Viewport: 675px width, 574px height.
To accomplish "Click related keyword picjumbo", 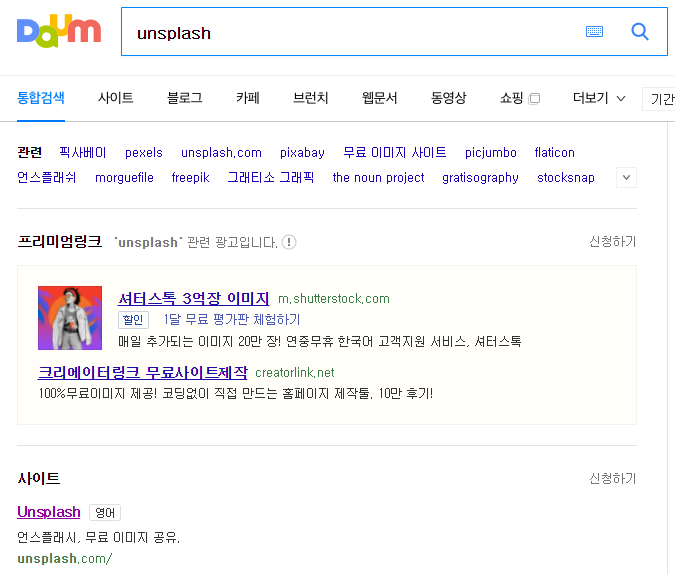I will click(491, 152).
